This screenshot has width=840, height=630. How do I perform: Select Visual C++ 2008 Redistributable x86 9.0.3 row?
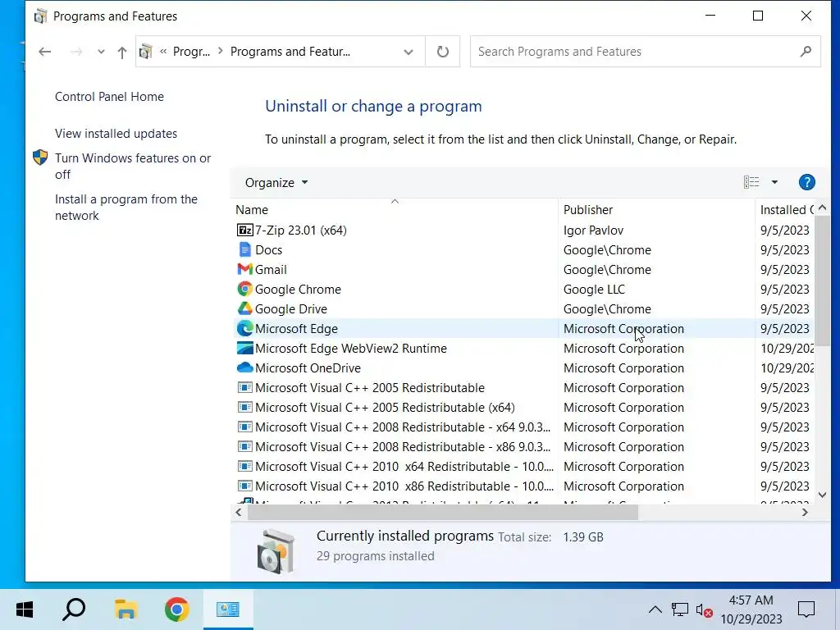tap(402, 447)
